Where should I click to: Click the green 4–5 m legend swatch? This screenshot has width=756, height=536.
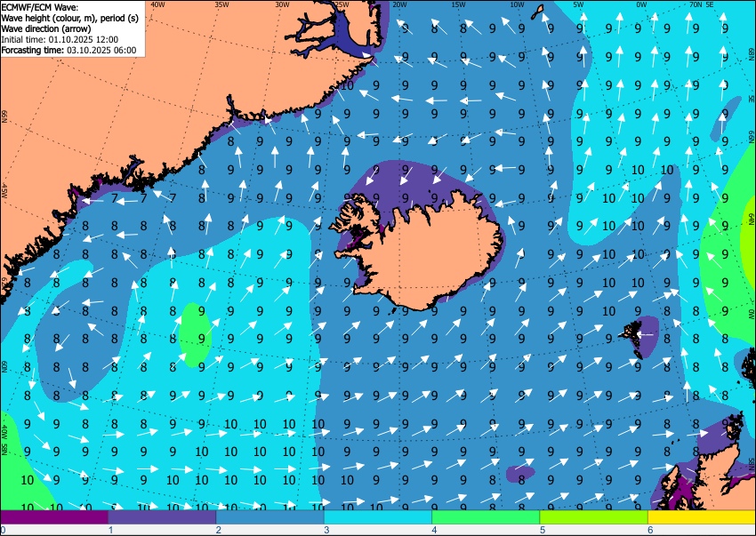tap(486, 516)
